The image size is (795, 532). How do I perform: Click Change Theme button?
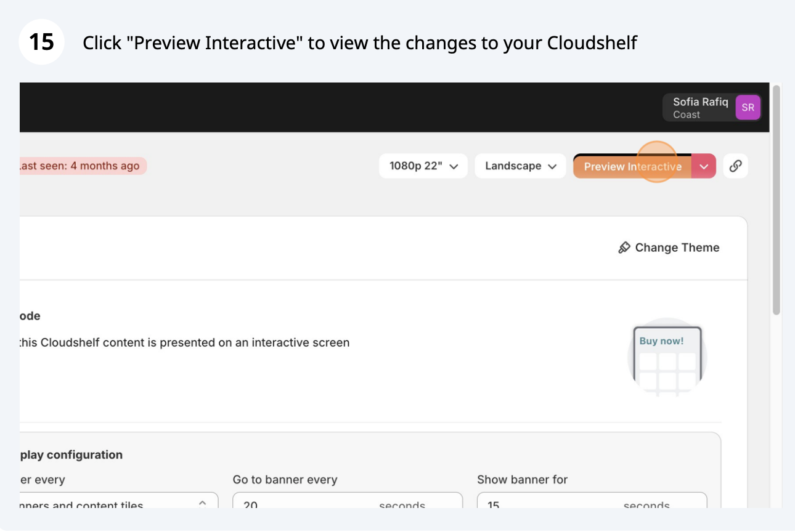click(669, 248)
